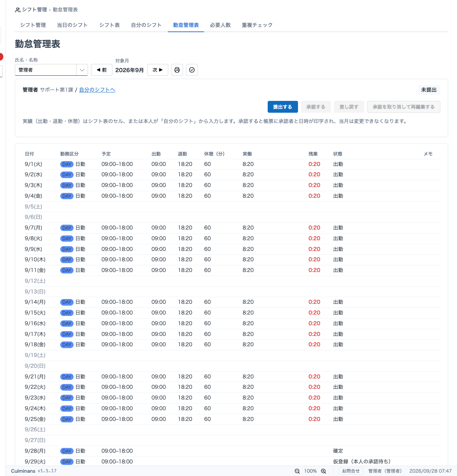
Task: Click 管理者（管理者） in status bar
Action: coord(385,471)
